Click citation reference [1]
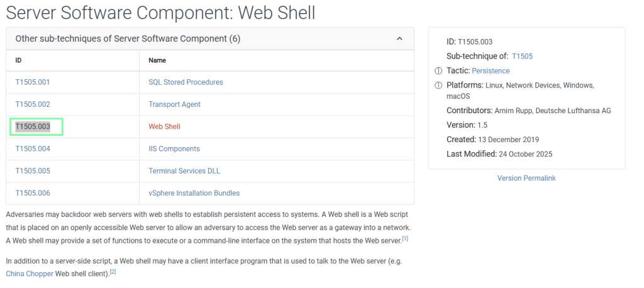 tap(405, 239)
